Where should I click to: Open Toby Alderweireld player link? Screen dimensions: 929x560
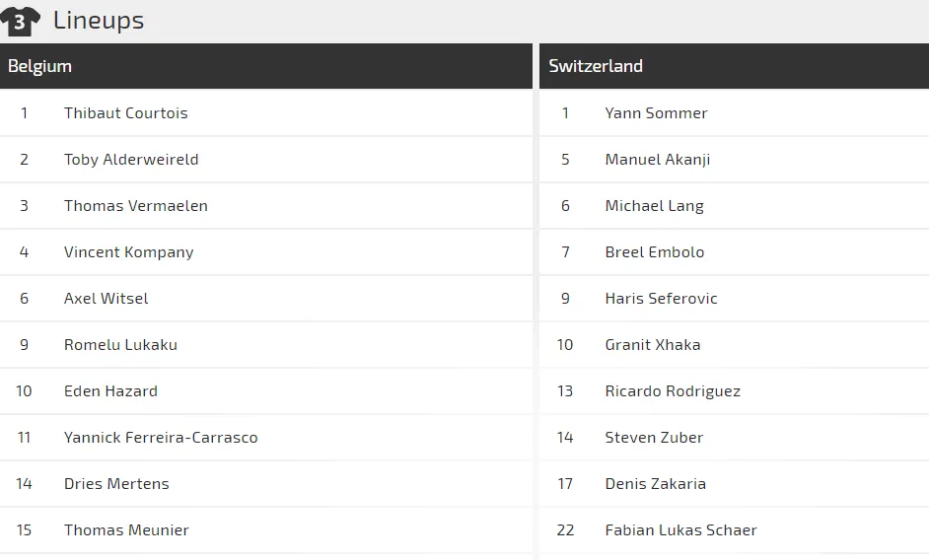click(131, 159)
